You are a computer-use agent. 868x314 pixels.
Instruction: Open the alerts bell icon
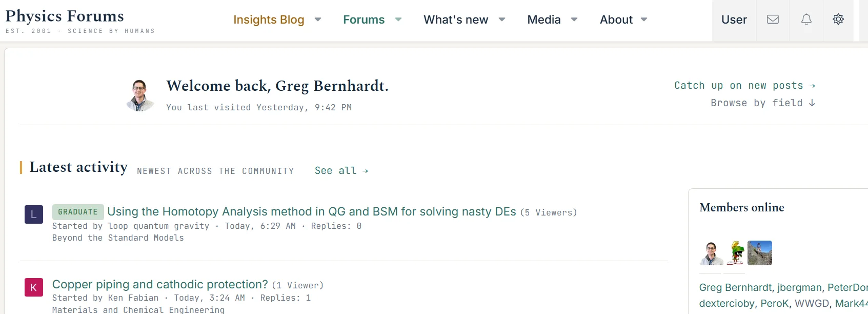coord(806,19)
